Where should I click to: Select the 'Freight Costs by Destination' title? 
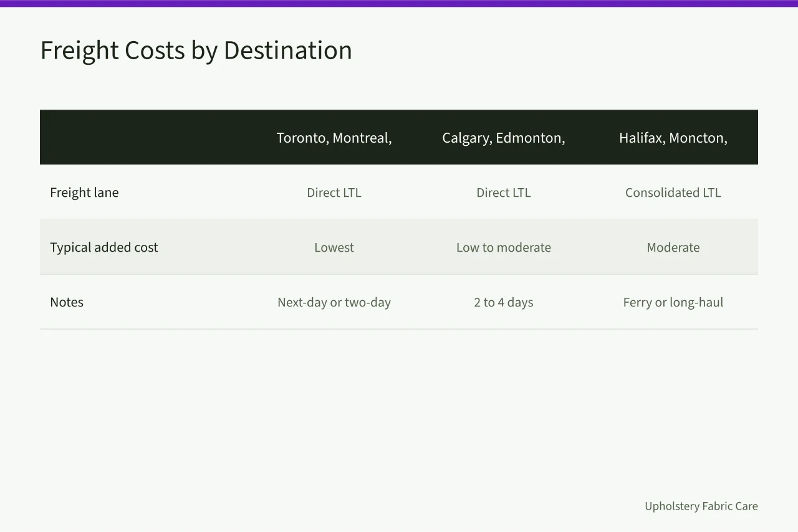point(196,50)
